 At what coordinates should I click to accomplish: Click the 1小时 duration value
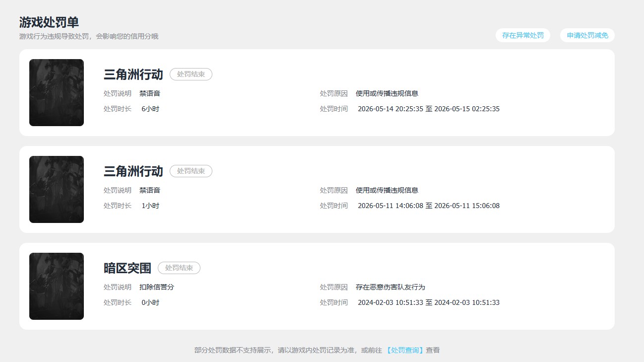coord(150,206)
